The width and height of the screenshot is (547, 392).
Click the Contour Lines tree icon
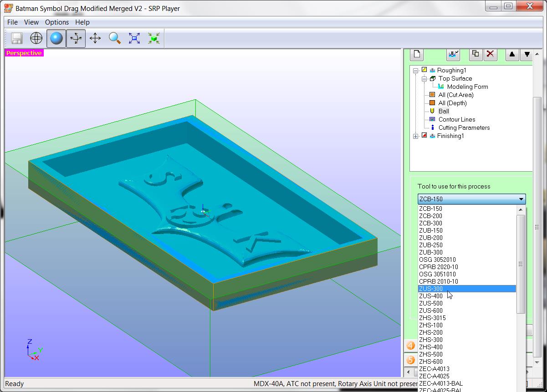click(x=432, y=119)
